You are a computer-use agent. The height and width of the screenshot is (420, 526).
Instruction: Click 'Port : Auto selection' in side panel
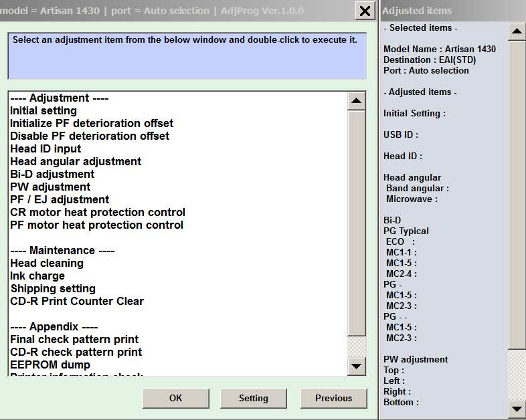coord(426,70)
